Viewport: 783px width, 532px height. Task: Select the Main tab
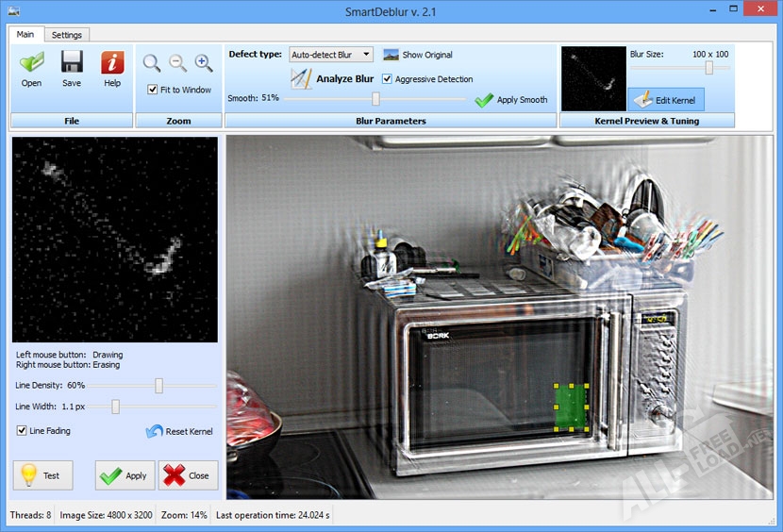25,35
